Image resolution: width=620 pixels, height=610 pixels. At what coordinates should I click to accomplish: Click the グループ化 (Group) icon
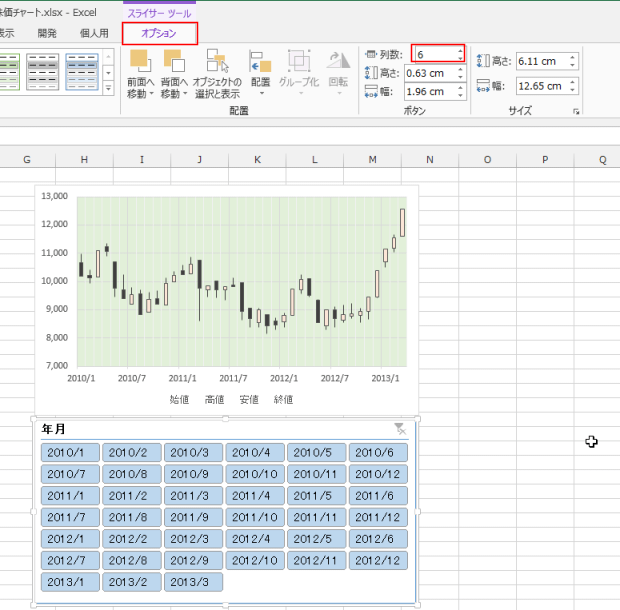(298, 61)
